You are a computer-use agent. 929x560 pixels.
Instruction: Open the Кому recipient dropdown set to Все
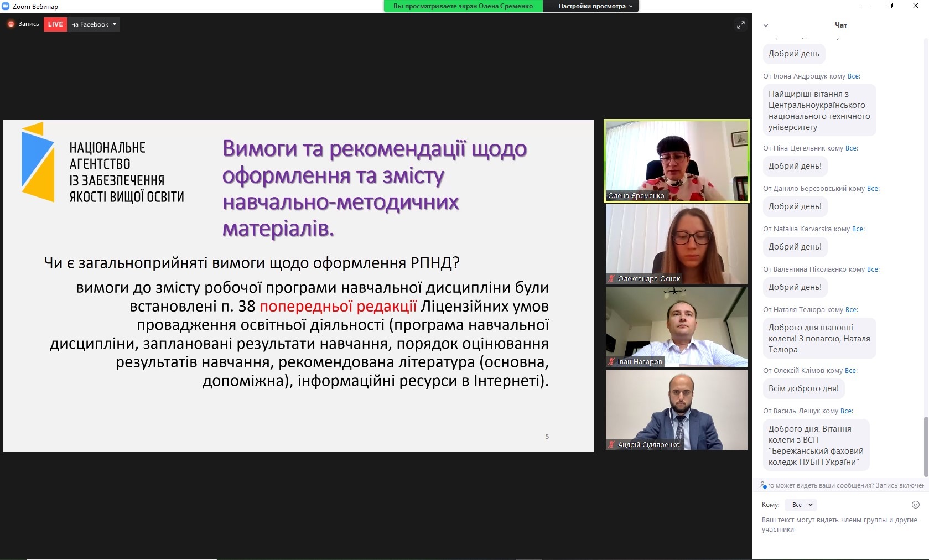[801, 505]
